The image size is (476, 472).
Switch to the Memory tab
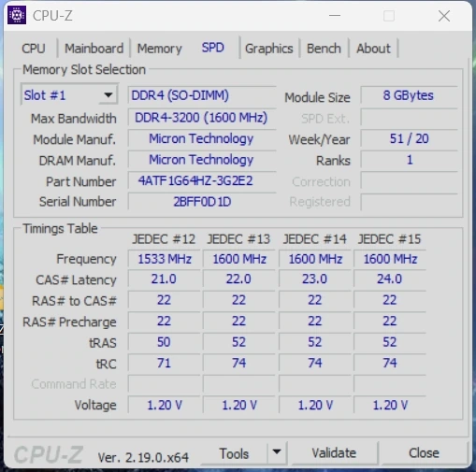159,49
